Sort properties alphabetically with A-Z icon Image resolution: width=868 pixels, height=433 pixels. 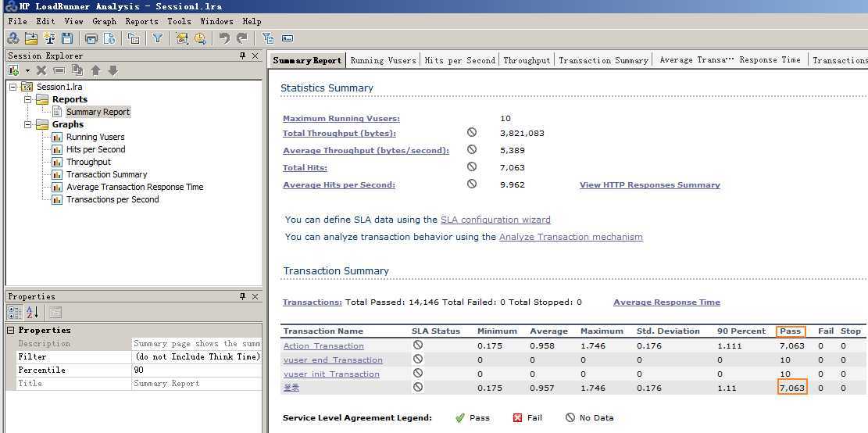tap(33, 313)
